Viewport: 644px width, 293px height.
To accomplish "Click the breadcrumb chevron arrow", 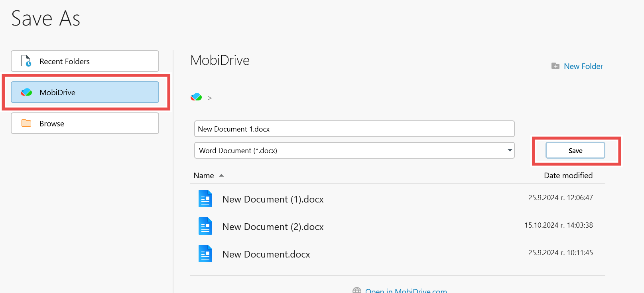I will (x=210, y=98).
